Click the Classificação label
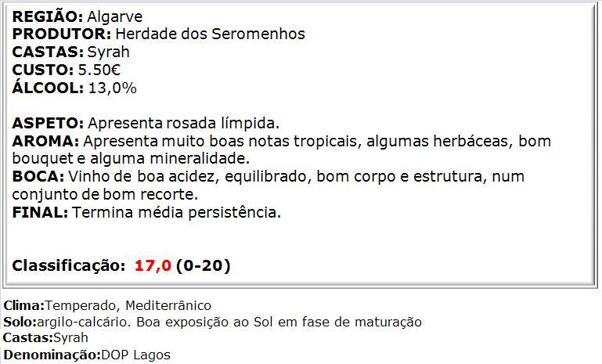The image size is (602, 364). coord(68,265)
